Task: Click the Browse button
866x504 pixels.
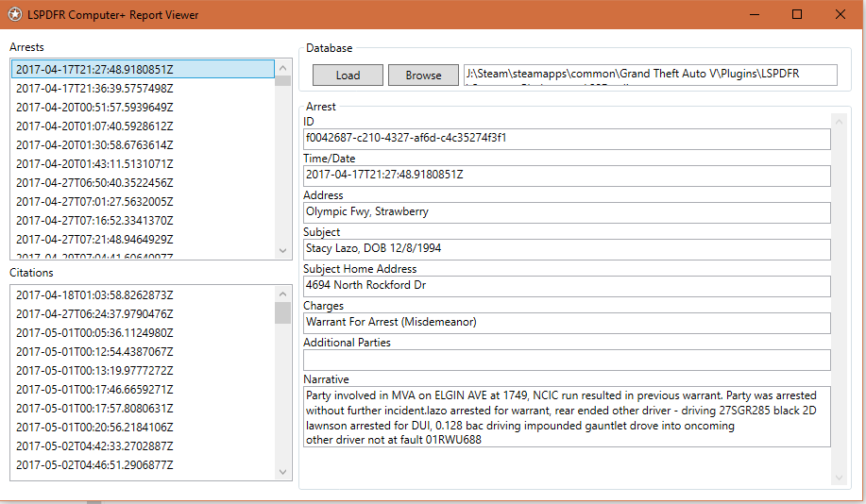Action: click(x=423, y=76)
